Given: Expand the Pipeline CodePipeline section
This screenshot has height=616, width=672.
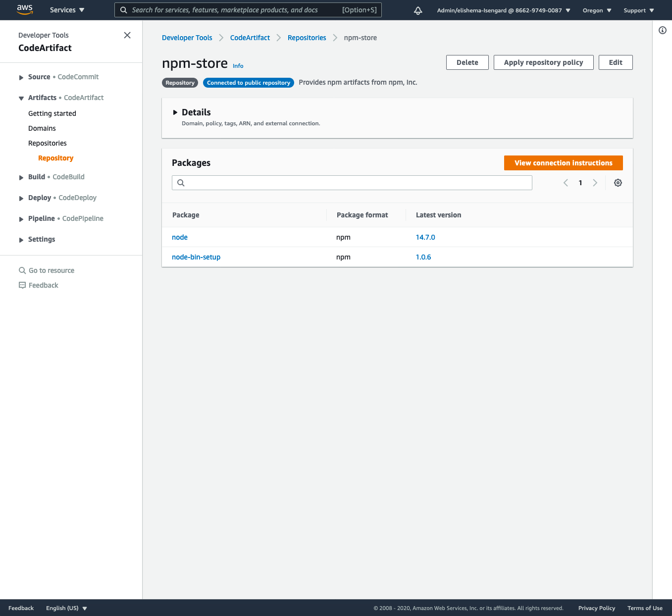Looking at the screenshot, I should pyautogui.click(x=21, y=219).
